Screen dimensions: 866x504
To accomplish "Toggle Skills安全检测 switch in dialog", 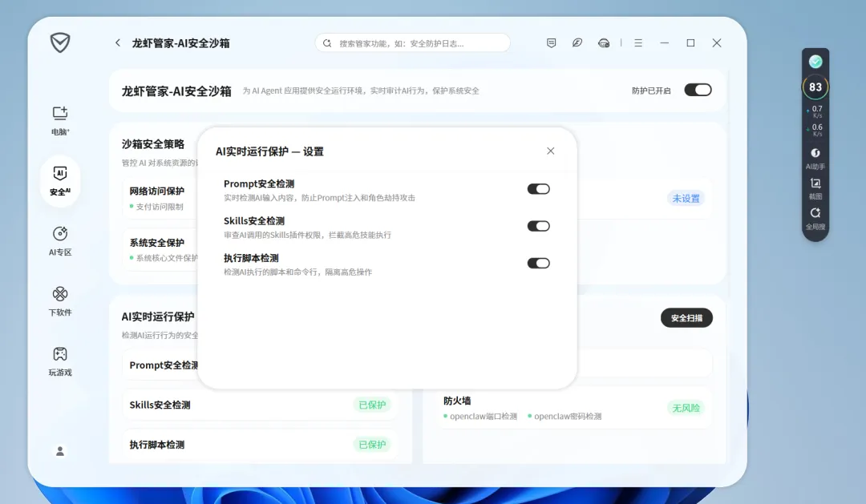I will click(x=539, y=226).
